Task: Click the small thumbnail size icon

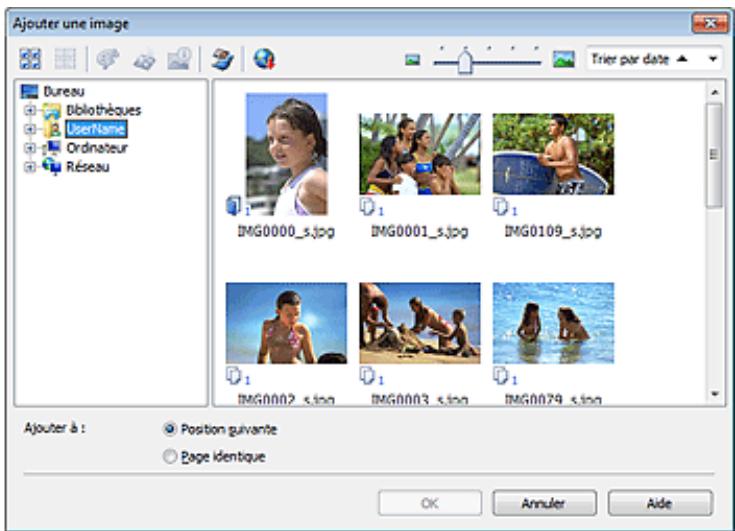Action: pos(412,60)
